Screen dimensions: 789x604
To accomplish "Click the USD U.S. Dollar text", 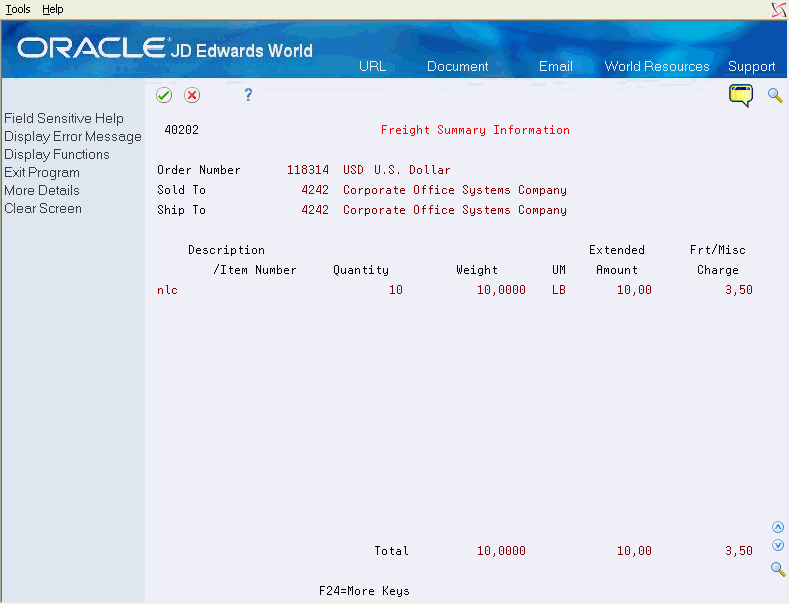I will tap(397, 170).
